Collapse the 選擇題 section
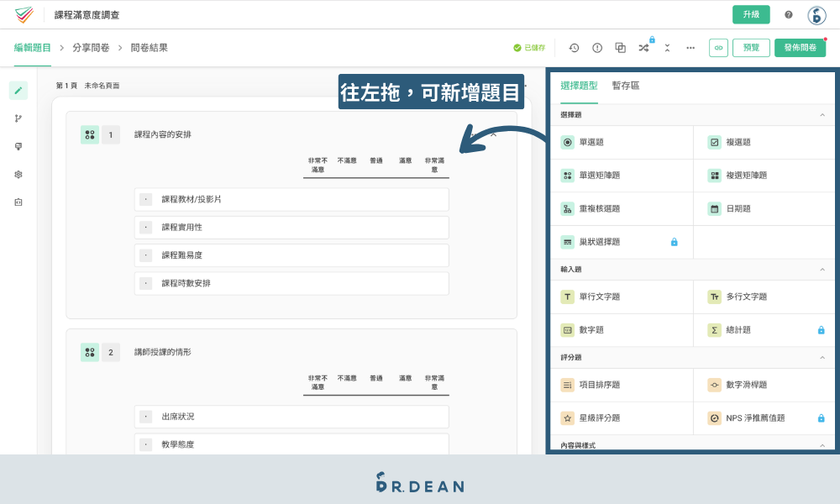The width and height of the screenshot is (840, 504). (x=822, y=114)
